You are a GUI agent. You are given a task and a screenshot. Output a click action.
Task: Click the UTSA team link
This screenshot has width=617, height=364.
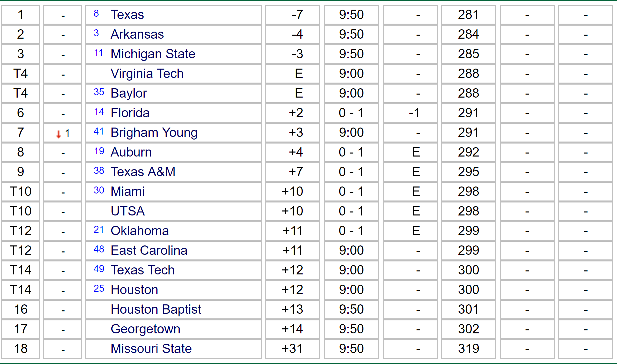coord(128,211)
